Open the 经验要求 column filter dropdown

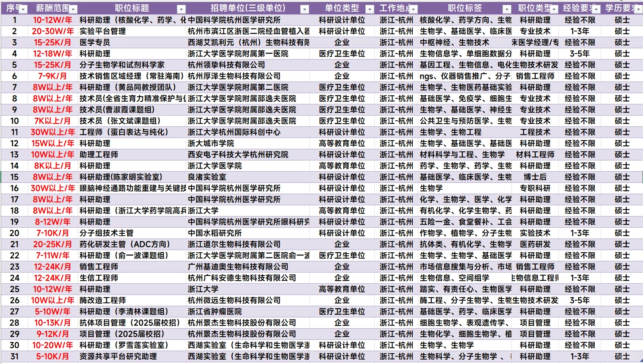pos(596,9)
